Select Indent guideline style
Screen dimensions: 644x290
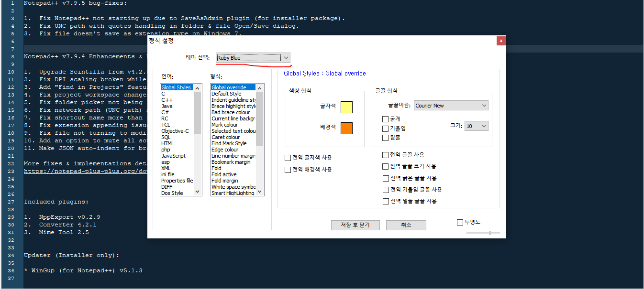(233, 100)
